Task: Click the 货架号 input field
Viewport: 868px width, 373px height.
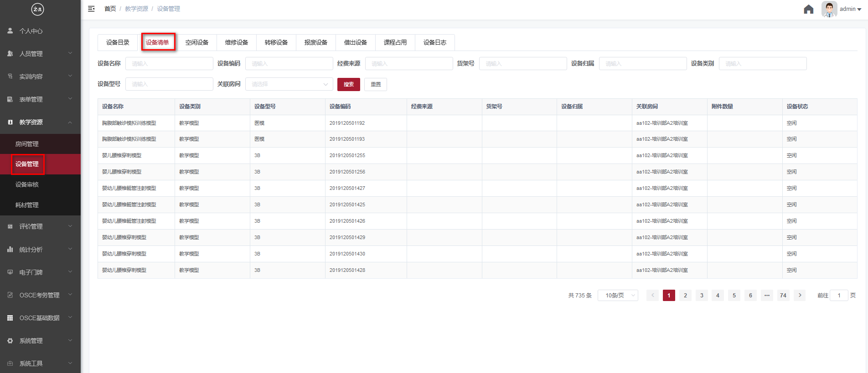Action: point(523,64)
